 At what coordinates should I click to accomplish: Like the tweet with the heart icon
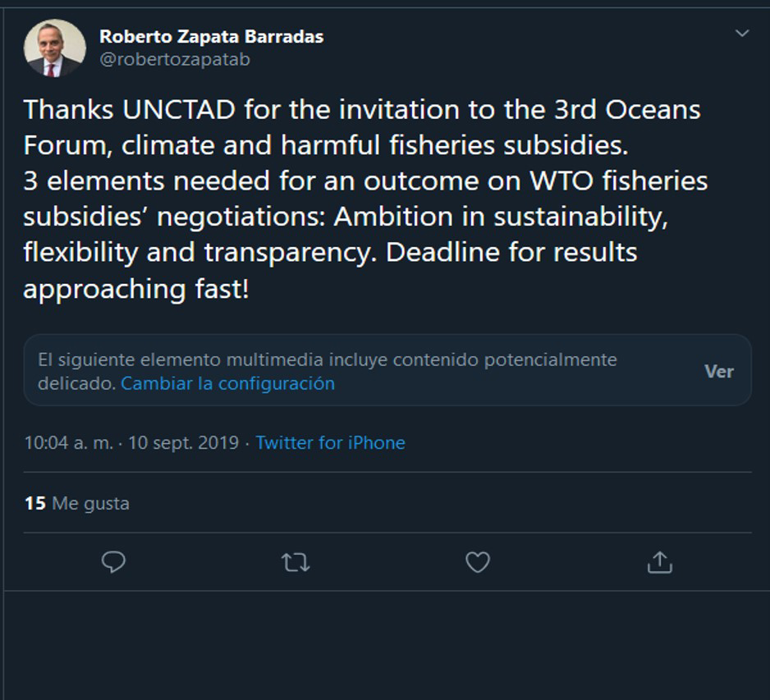pos(478,562)
